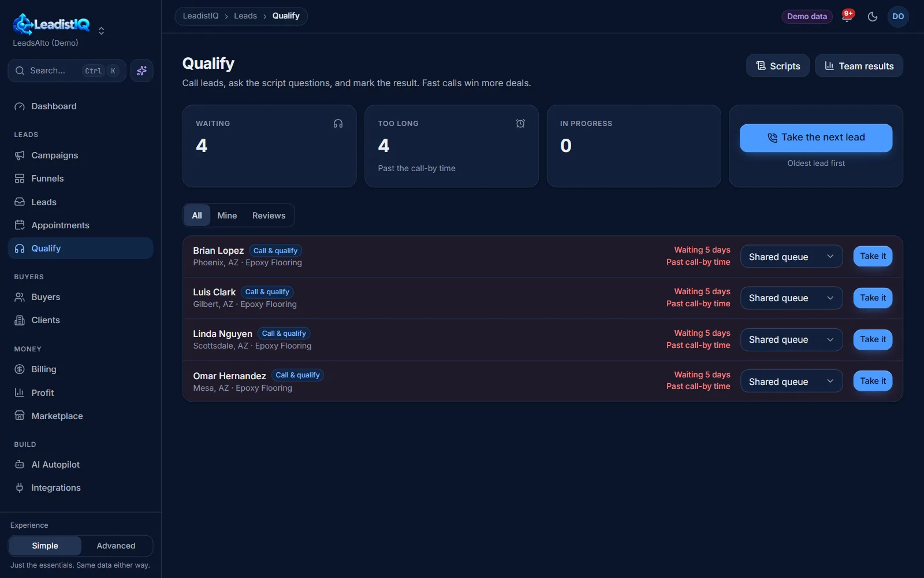The image size is (924, 578).
Task: Open Linda Nguyen's Shared queue dropdown
Action: click(791, 340)
